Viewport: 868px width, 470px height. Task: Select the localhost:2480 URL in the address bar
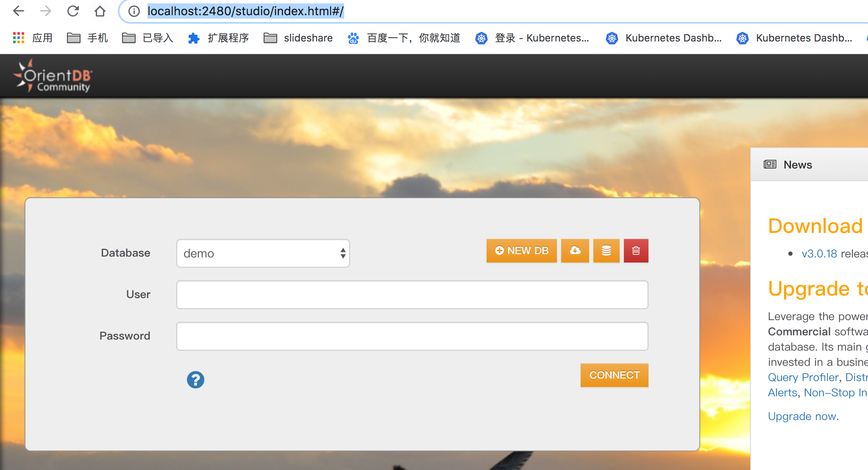(x=245, y=11)
